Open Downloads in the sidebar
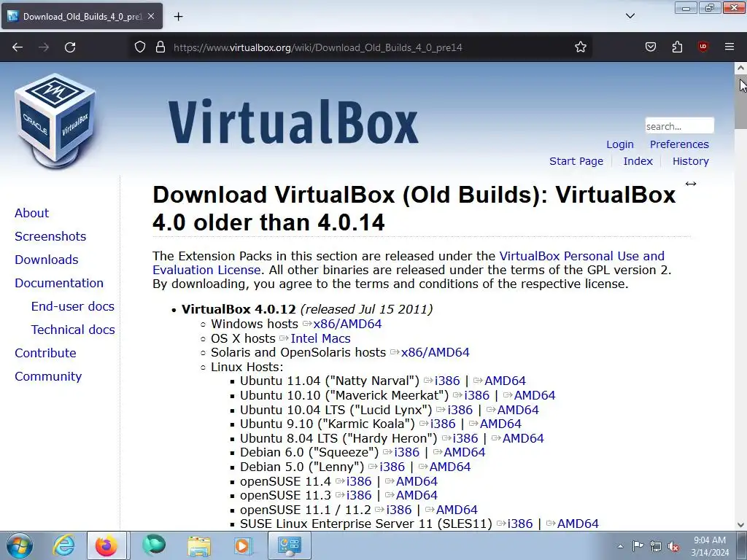Image resolution: width=747 pixels, height=560 pixels. pyautogui.click(x=46, y=260)
